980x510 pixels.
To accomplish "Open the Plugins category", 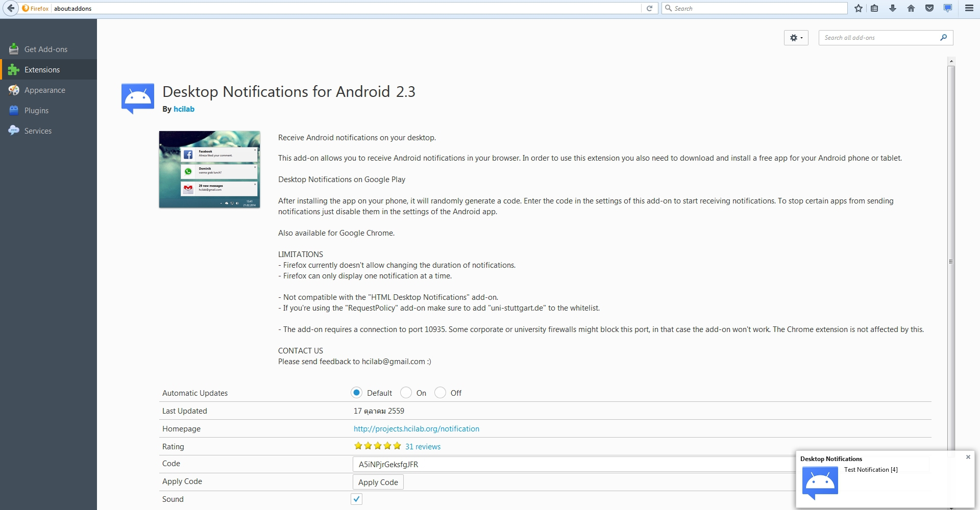I will pos(48,111).
